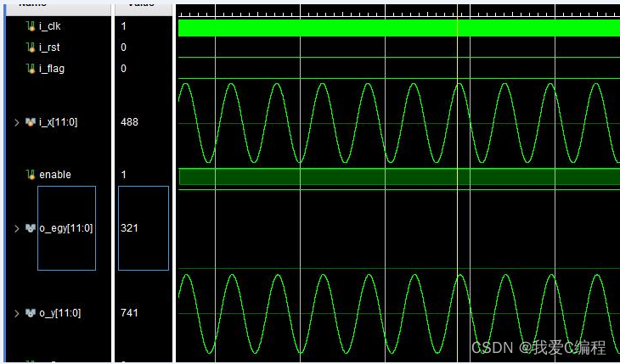
Task: Click the o_egy value 321 cell
Action: tap(129, 228)
